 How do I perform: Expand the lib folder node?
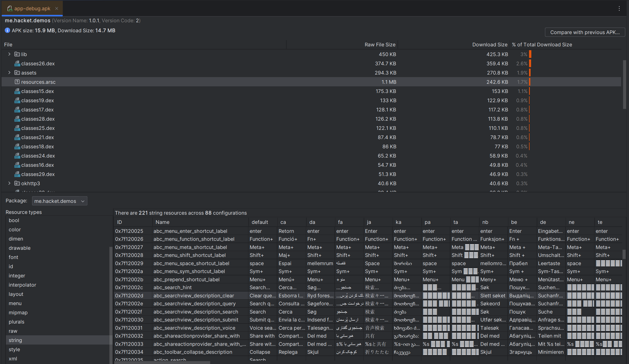click(9, 54)
